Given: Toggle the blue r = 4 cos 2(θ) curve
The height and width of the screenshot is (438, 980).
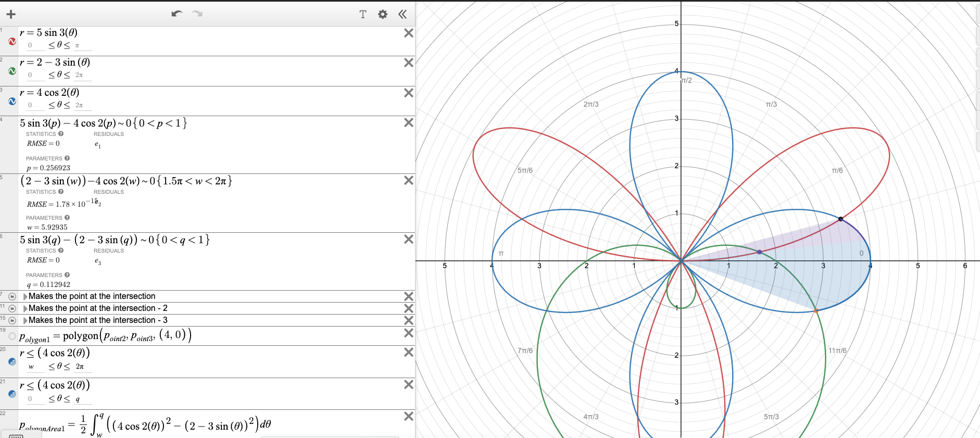Looking at the screenshot, I should click(x=12, y=101).
